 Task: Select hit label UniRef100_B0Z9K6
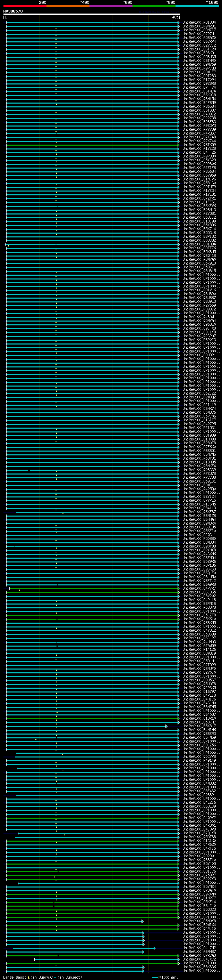click(199, 561)
